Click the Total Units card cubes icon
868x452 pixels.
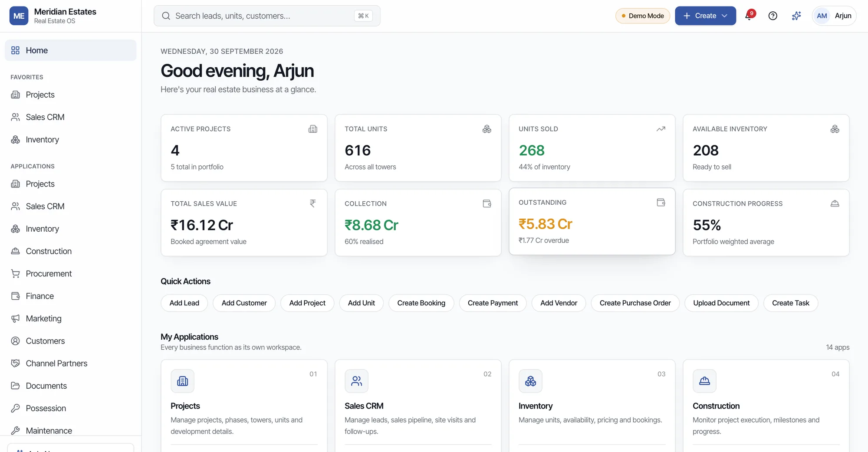[487, 129]
